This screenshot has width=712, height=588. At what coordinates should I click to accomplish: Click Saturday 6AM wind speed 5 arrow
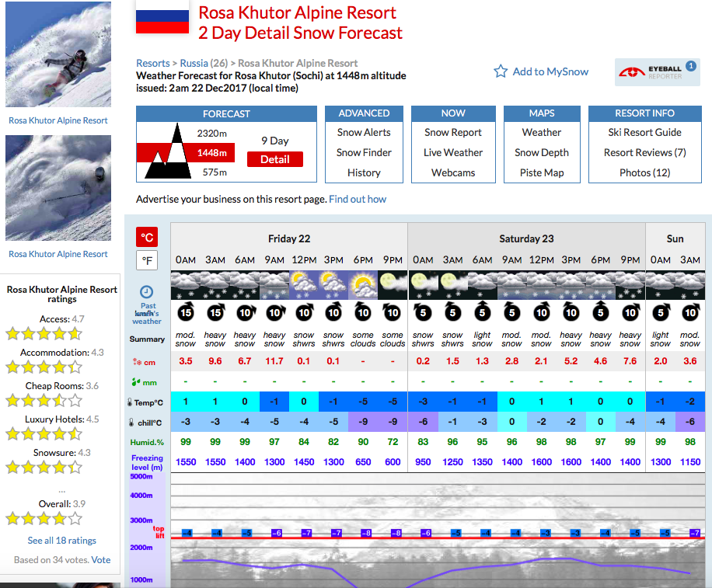482,312
